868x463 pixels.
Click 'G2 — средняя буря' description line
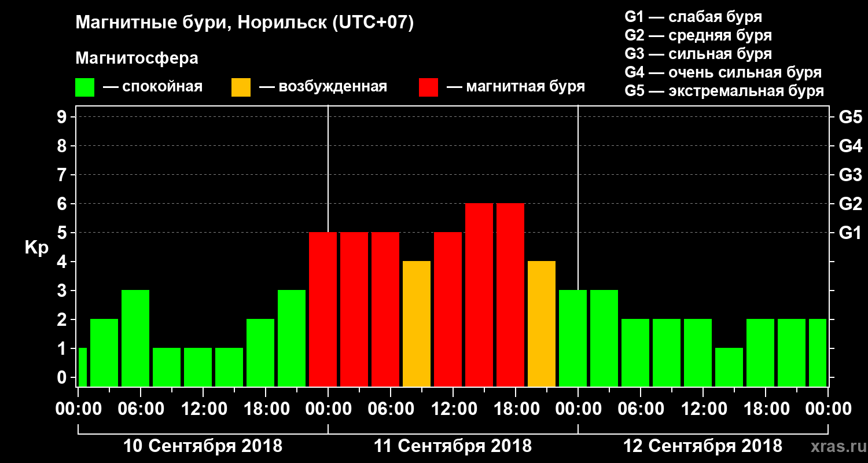[698, 35]
